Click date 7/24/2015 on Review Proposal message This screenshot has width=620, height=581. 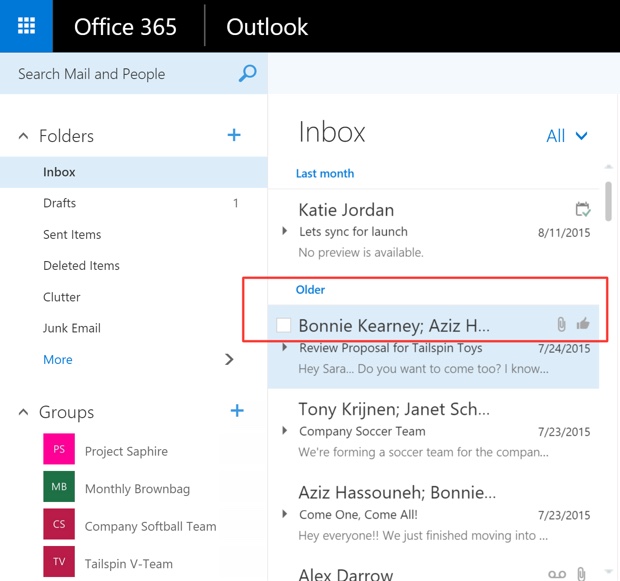point(564,348)
